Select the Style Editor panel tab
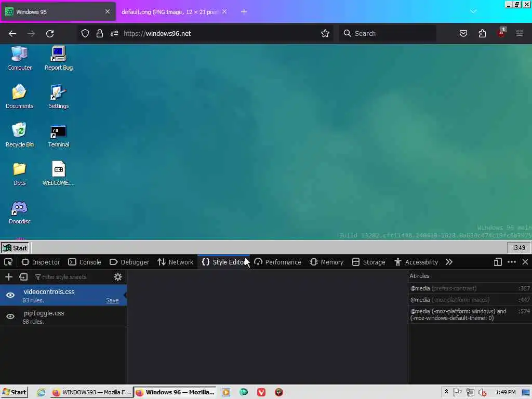The width and height of the screenshot is (532, 399). 224,262
